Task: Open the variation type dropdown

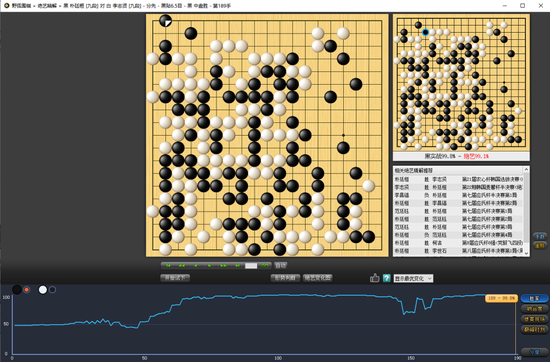Action: pyautogui.click(x=413, y=279)
